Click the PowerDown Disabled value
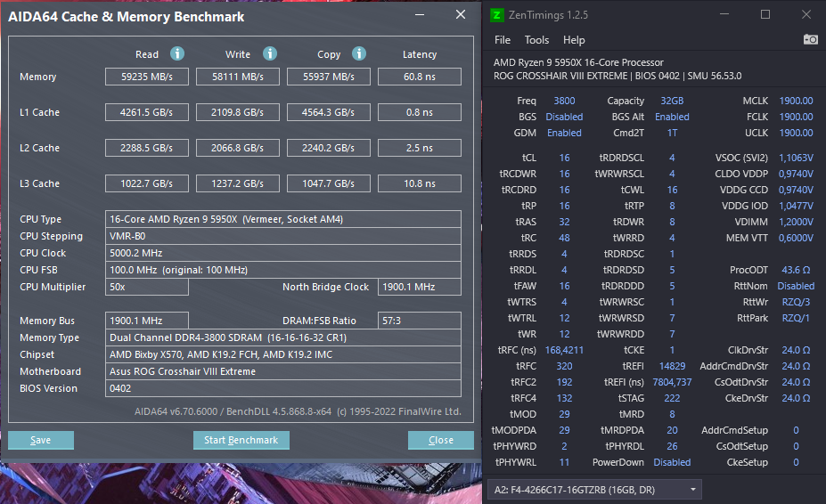The width and height of the screenshot is (826, 504). (x=672, y=462)
